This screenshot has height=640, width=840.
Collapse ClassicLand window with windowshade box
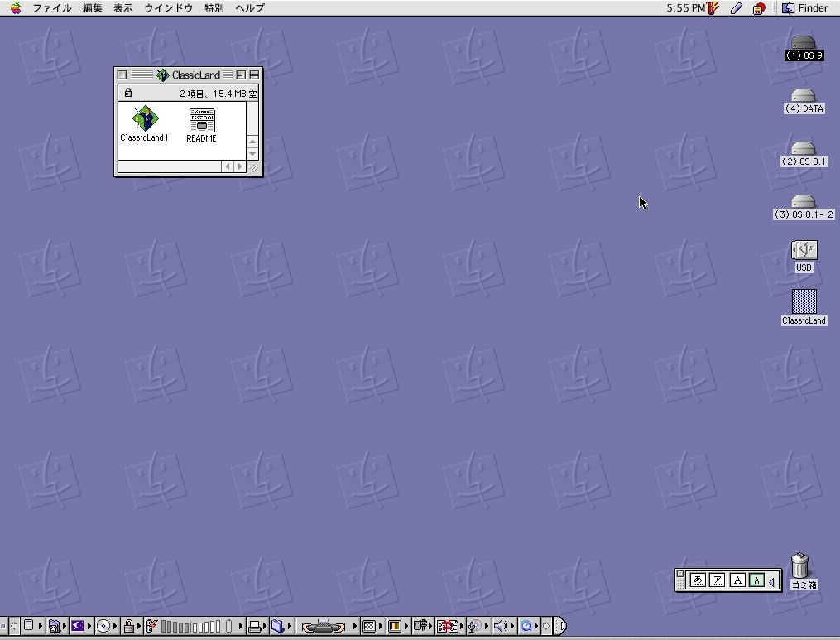click(254, 75)
